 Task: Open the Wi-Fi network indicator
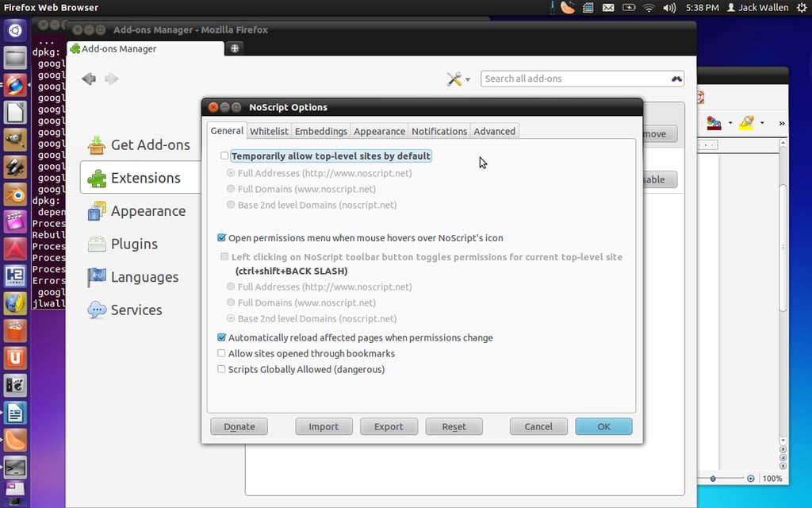pos(649,8)
